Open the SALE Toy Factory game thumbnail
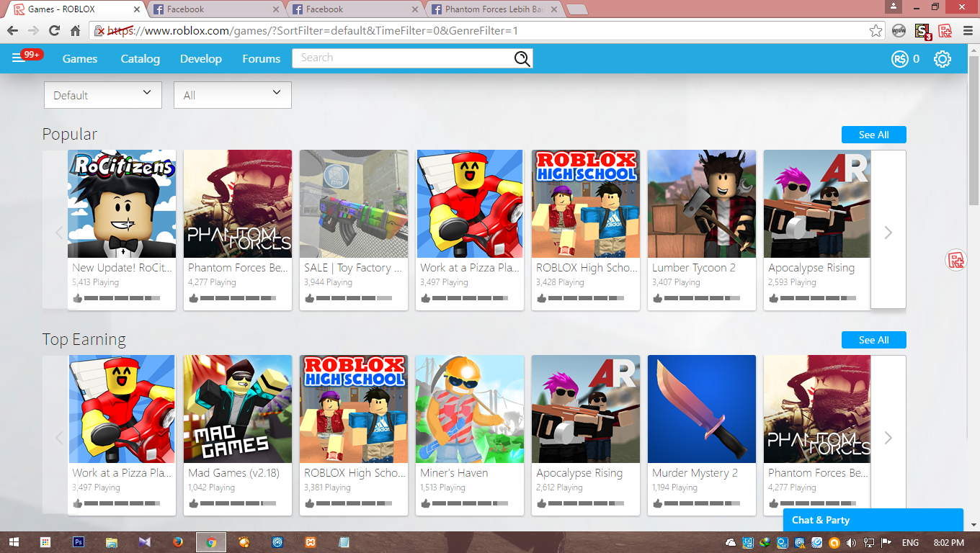 point(354,204)
